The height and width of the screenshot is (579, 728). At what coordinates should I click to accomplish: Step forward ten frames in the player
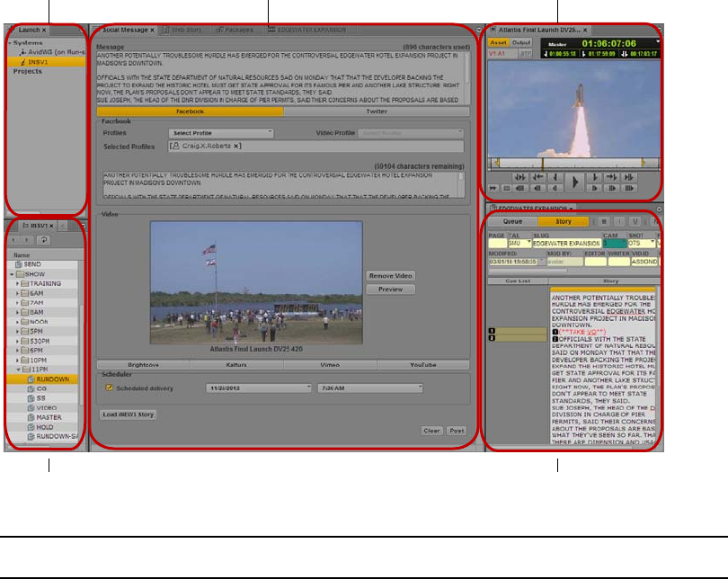[x=611, y=189]
